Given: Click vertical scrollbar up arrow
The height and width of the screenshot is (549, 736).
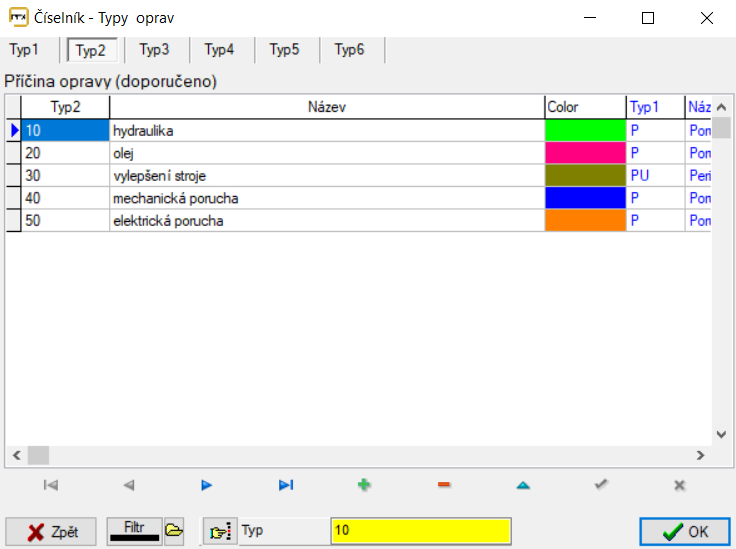Looking at the screenshot, I should click(721, 107).
